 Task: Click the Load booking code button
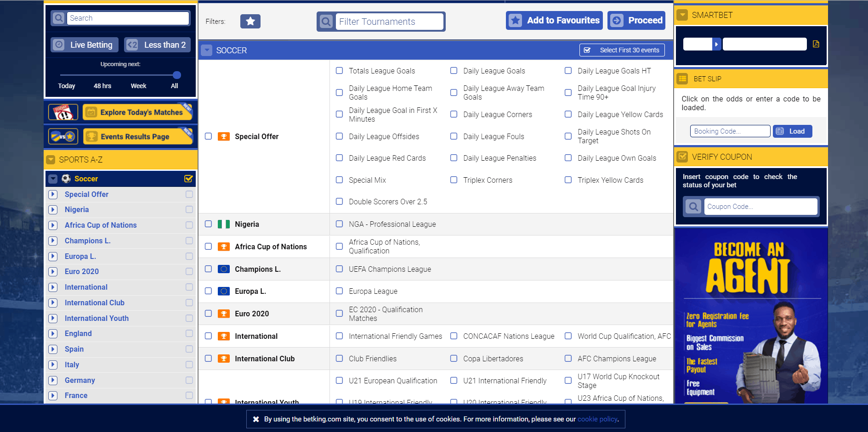(793, 131)
